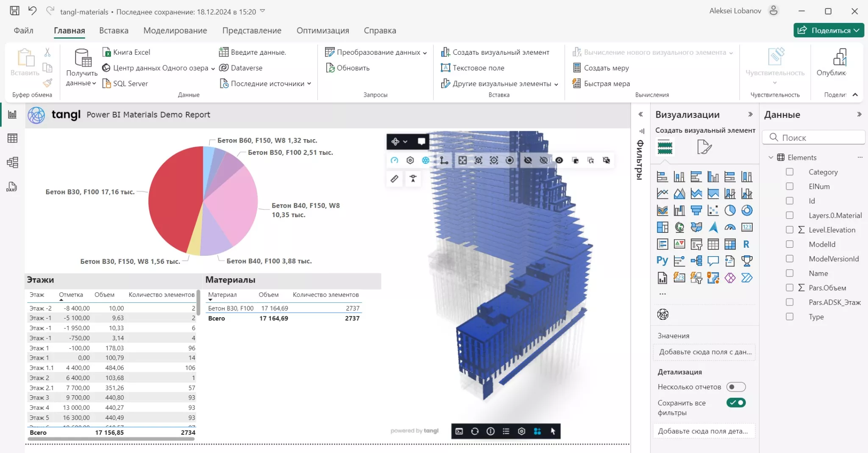Check the Category field checkbox
This screenshot has width=868, height=453.
click(x=790, y=172)
